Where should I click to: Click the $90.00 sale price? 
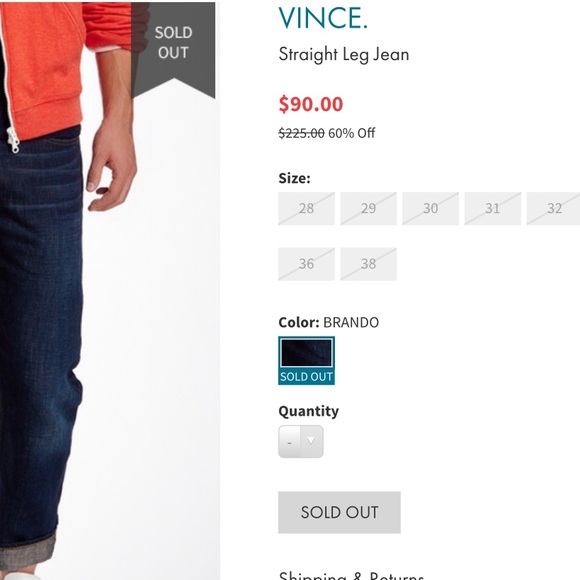(x=311, y=104)
